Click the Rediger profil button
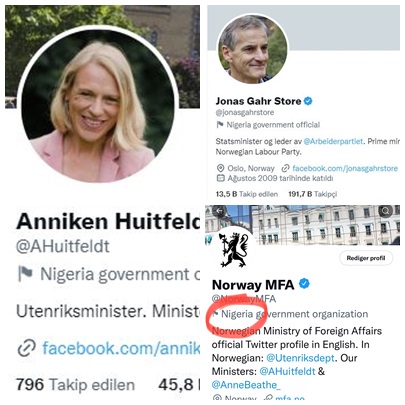Image resolution: width=405 pixels, height=405 pixels. pyautogui.click(x=366, y=258)
